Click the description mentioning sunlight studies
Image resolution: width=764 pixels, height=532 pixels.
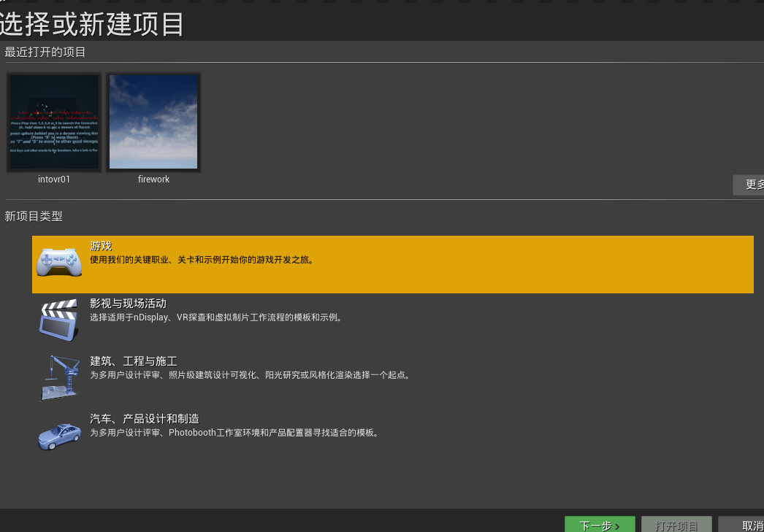[x=250, y=375]
